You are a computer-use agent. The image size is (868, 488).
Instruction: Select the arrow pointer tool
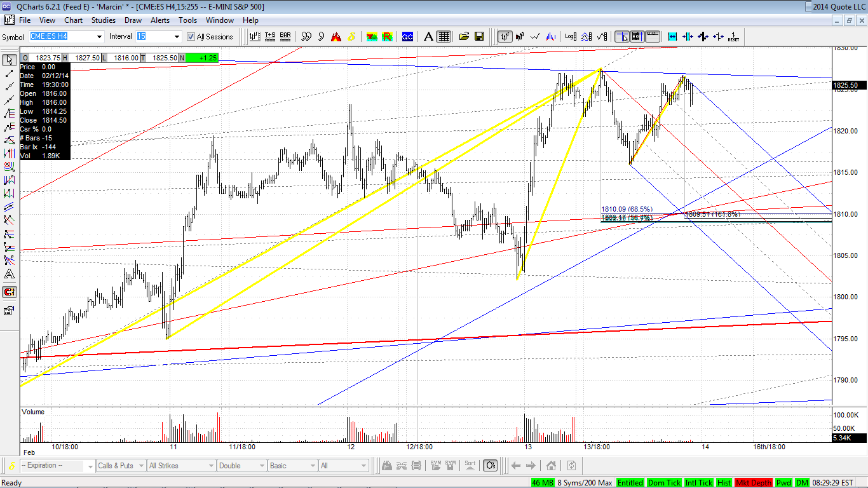(9, 60)
